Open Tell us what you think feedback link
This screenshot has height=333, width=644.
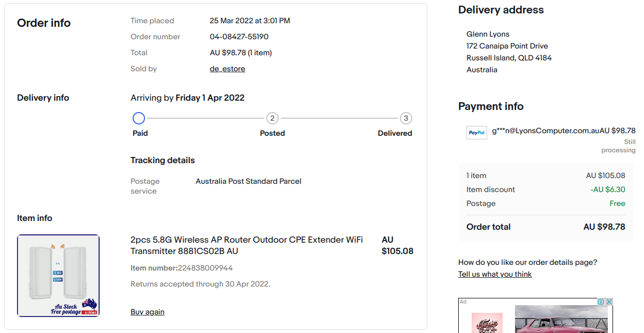495,274
